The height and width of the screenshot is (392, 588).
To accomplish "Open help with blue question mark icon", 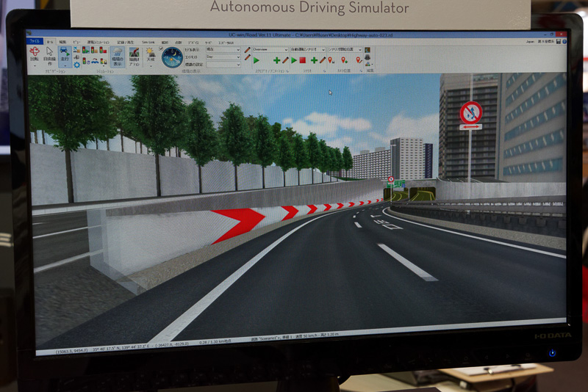I will (x=564, y=42).
